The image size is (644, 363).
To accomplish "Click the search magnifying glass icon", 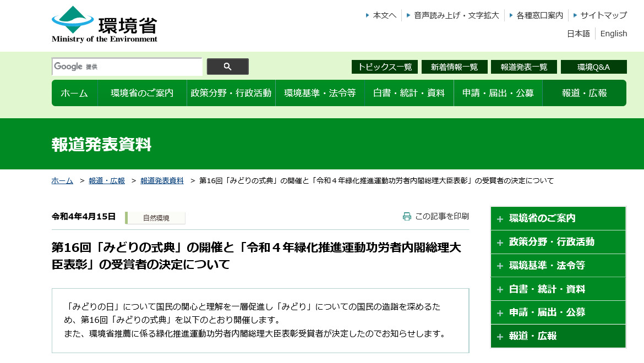I will pos(227,66).
